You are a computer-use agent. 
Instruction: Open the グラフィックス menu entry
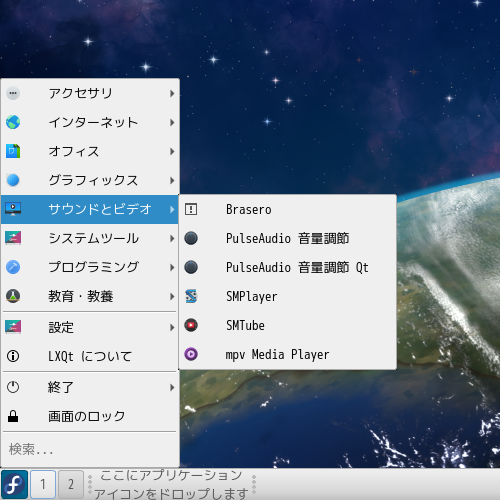tap(90, 180)
